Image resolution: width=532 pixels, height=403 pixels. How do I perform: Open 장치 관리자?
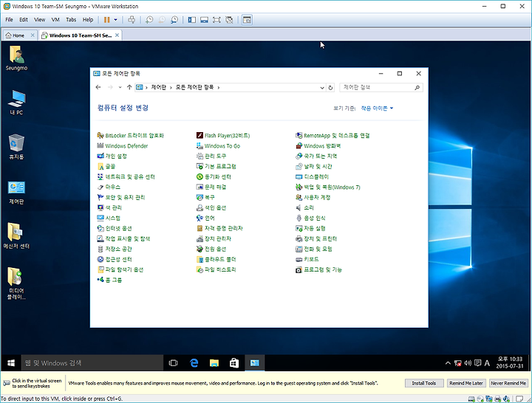214,238
